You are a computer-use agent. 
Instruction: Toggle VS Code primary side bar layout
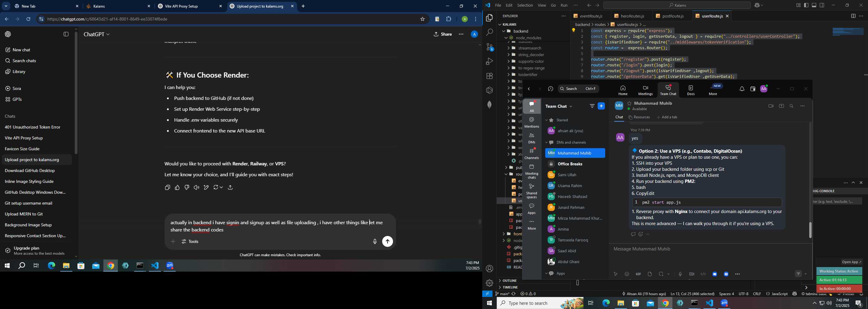(x=806, y=5)
